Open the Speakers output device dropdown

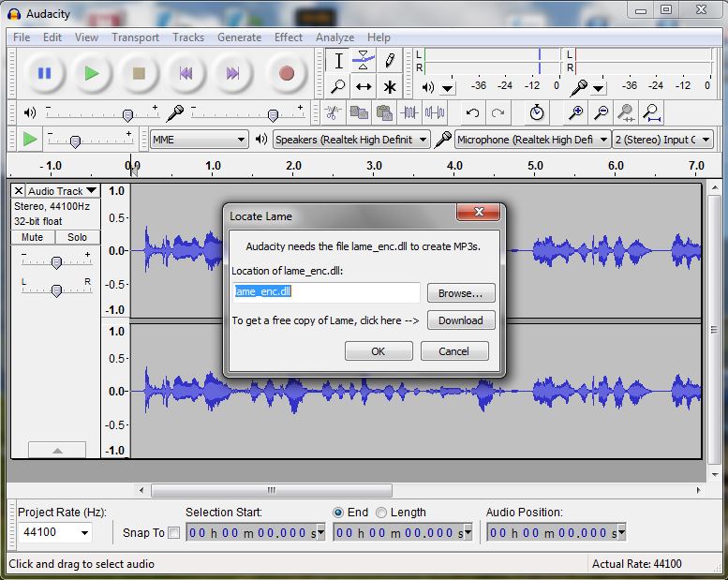click(351, 140)
